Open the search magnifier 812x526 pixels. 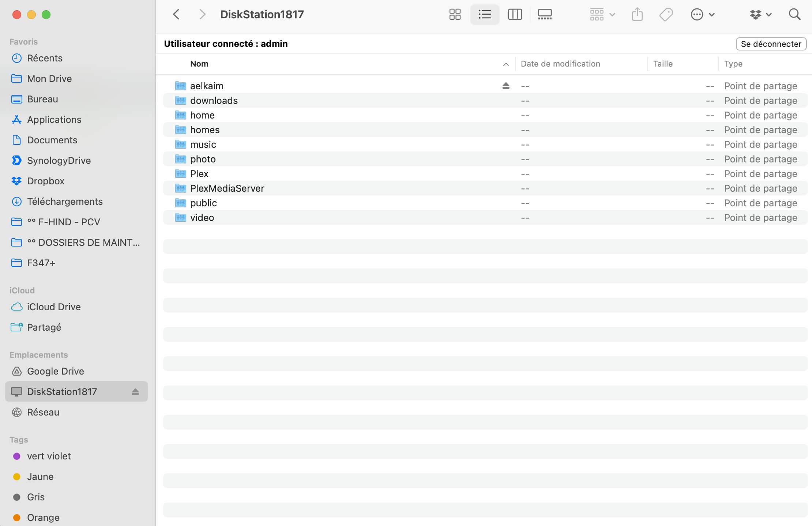(x=794, y=15)
